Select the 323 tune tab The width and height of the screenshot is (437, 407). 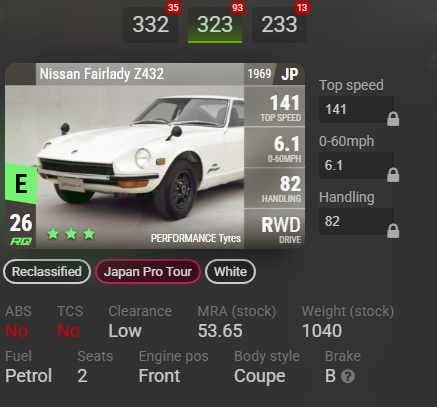(215, 25)
